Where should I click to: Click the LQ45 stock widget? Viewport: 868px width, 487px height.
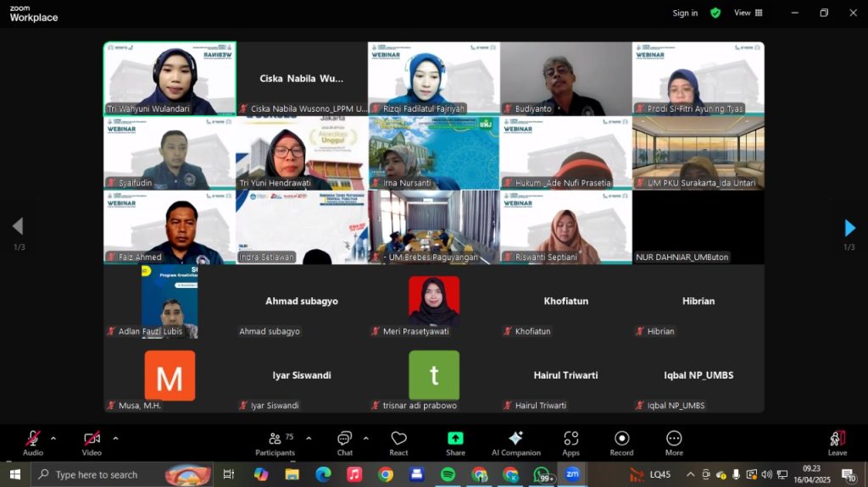650,474
